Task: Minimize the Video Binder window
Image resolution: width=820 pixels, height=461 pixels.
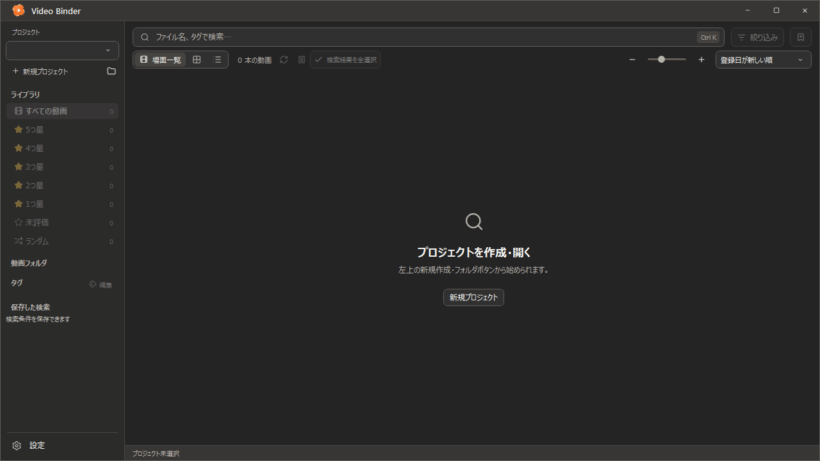Action: click(748, 10)
